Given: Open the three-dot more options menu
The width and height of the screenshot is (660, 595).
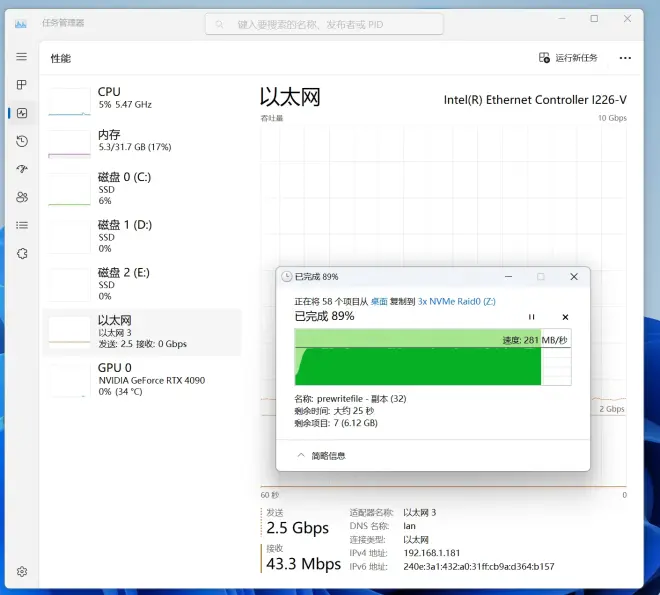Looking at the screenshot, I should point(625,58).
